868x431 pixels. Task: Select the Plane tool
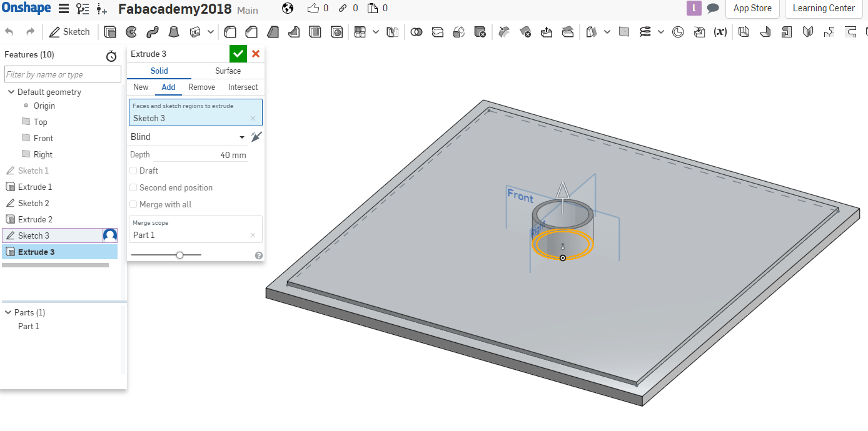coord(624,32)
